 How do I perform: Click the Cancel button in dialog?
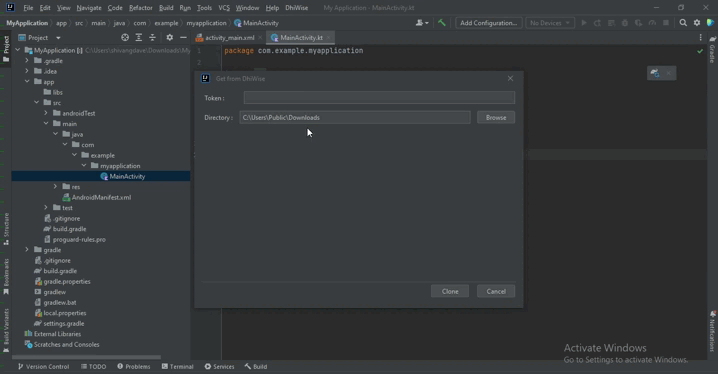pyautogui.click(x=496, y=291)
